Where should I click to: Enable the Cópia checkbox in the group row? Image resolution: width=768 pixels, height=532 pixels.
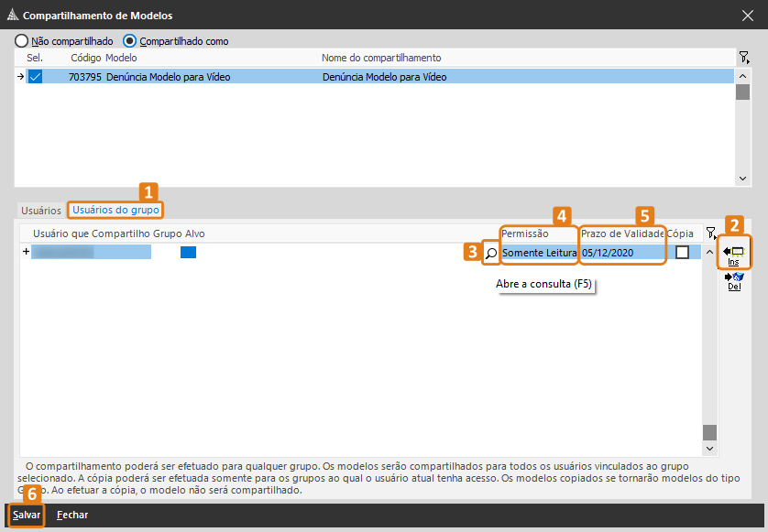pyautogui.click(x=682, y=253)
